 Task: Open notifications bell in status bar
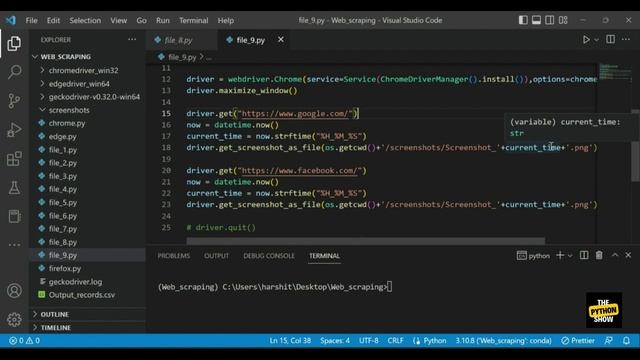coord(626,340)
